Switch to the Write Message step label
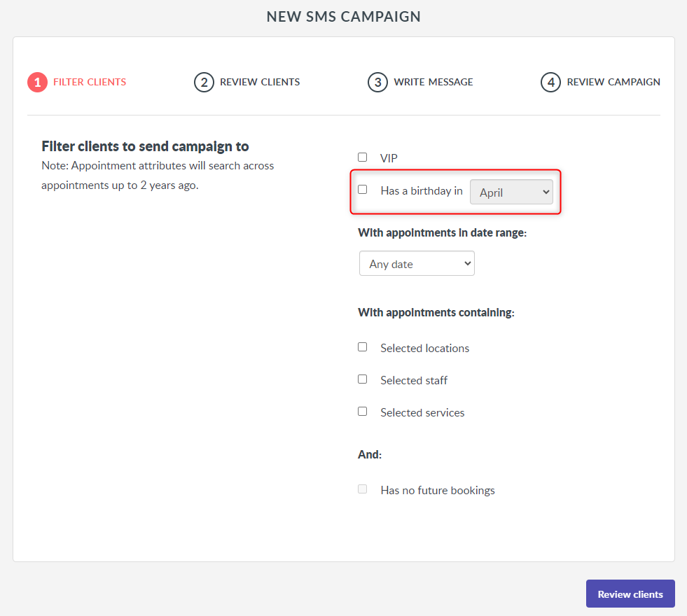The height and width of the screenshot is (616, 687). (x=433, y=83)
